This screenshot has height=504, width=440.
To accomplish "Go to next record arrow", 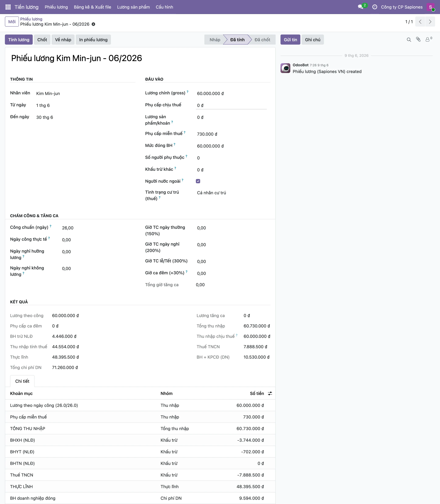I will 430,22.
